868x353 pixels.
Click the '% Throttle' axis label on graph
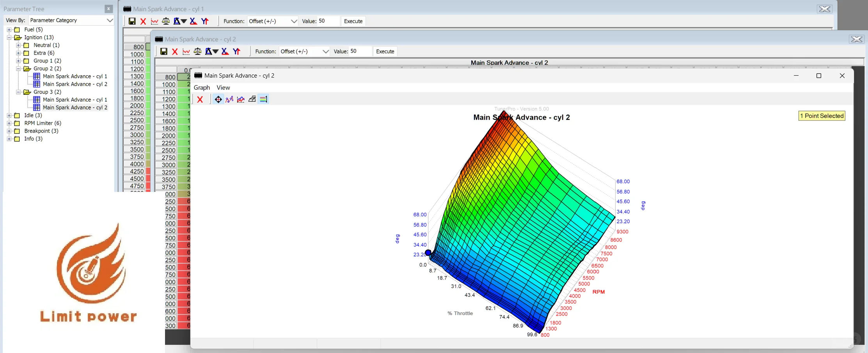460,313
